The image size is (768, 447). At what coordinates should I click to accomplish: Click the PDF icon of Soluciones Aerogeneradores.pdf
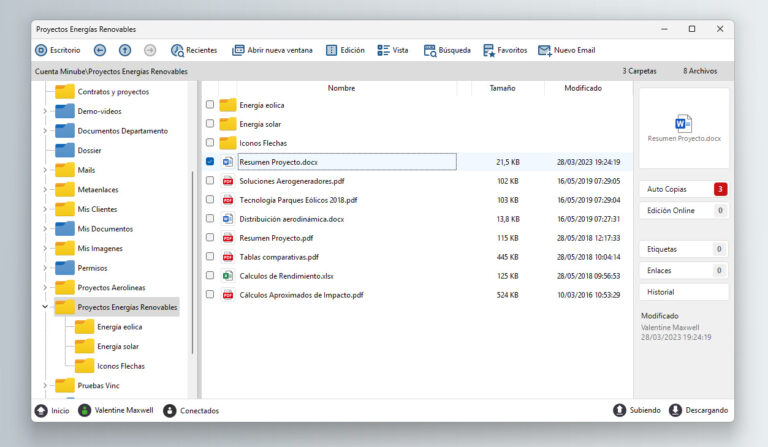tap(228, 181)
